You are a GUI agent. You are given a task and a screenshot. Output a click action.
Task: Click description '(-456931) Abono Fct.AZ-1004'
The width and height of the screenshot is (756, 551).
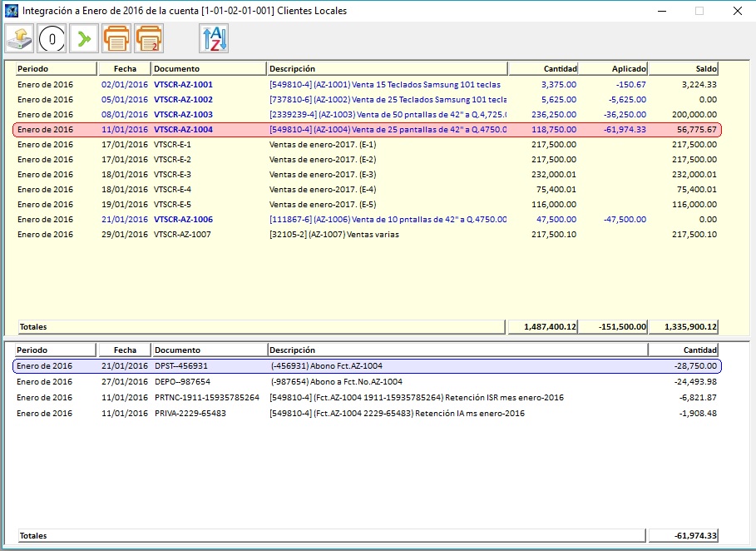pyautogui.click(x=326, y=365)
